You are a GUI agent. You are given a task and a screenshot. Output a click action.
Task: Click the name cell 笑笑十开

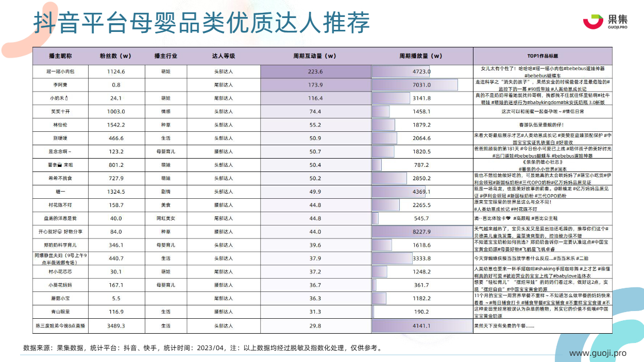60,112
